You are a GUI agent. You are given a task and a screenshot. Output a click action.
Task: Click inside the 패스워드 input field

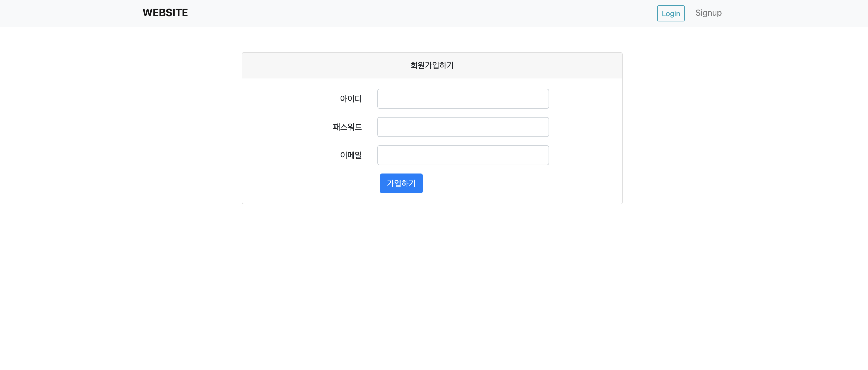pyautogui.click(x=463, y=127)
